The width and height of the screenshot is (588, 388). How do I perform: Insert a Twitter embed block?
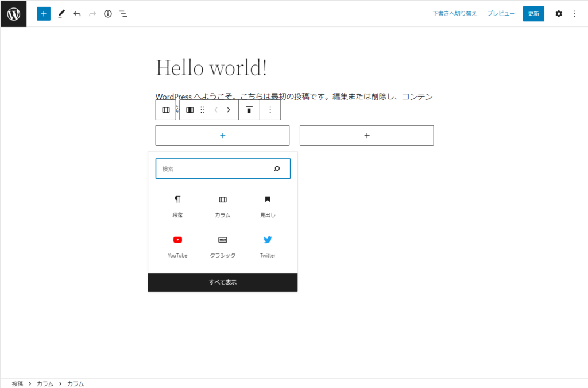268,245
